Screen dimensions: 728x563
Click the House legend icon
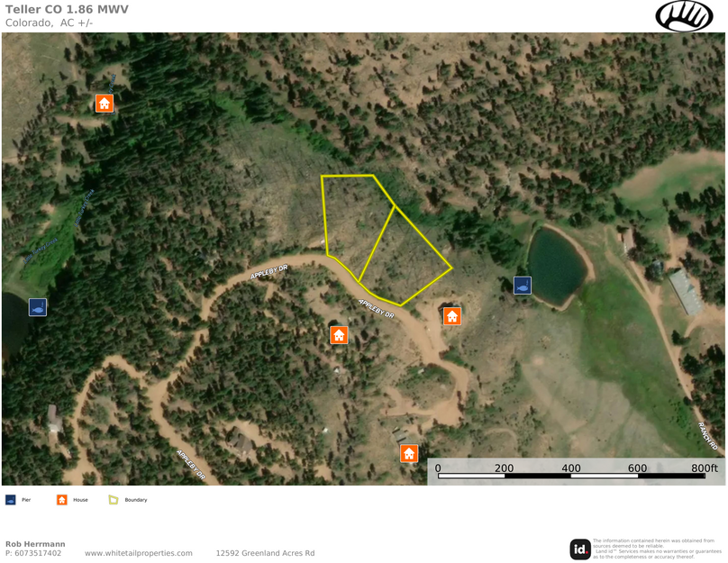click(62, 500)
